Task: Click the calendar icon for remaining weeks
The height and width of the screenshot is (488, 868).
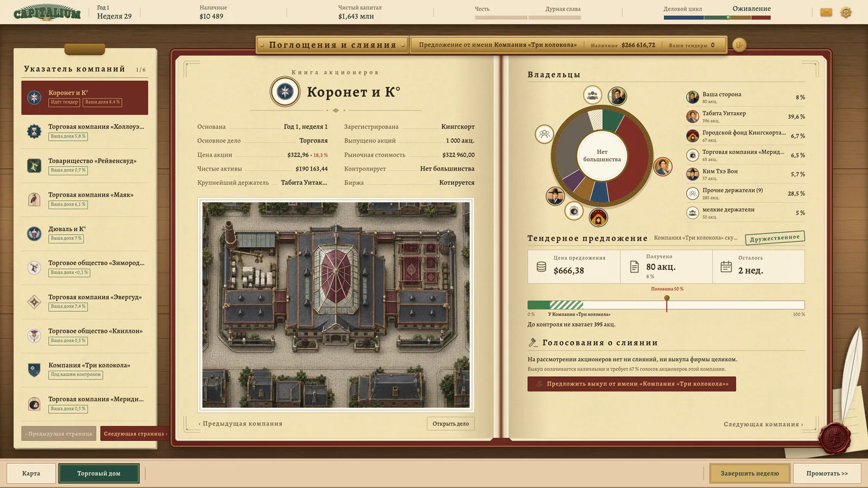Action: pyautogui.click(x=726, y=267)
